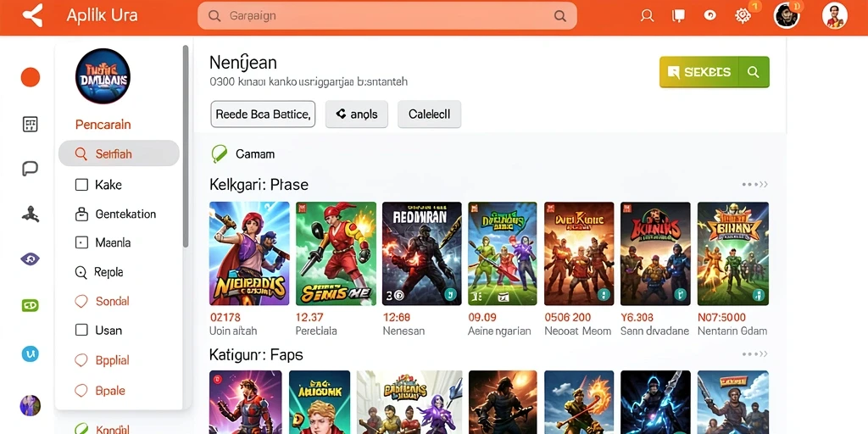
Task: Expand more options for Katigun: Faps row
Action: click(x=754, y=354)
